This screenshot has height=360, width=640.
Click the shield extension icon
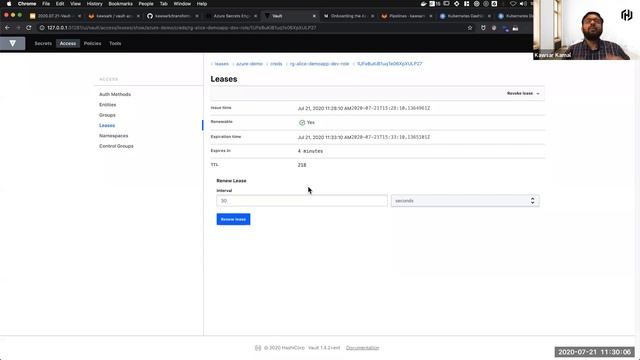(483, 28)
